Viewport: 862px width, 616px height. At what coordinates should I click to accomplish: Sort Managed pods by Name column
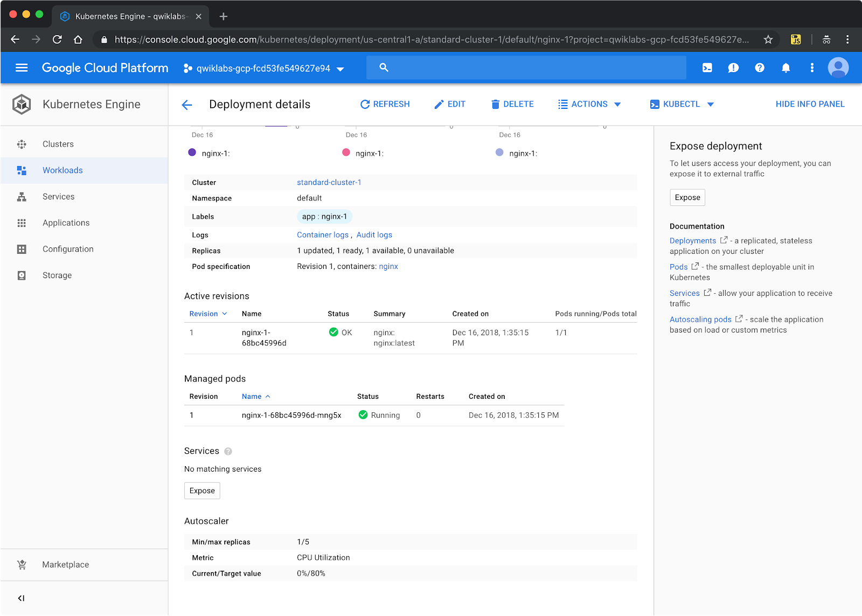pyautogui.click(x=256, y=397)
